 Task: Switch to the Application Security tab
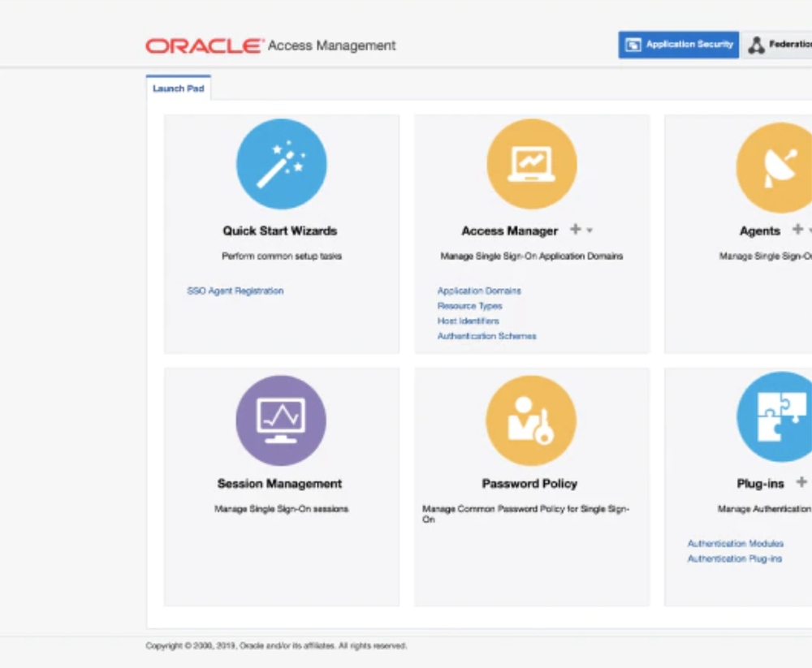coord(678,45)
